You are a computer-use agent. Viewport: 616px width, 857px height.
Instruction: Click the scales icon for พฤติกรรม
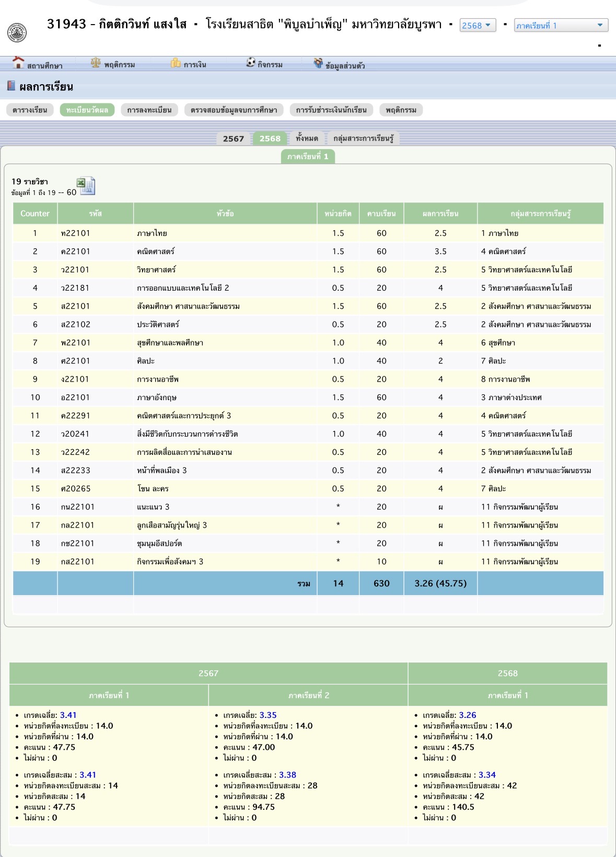96,63
